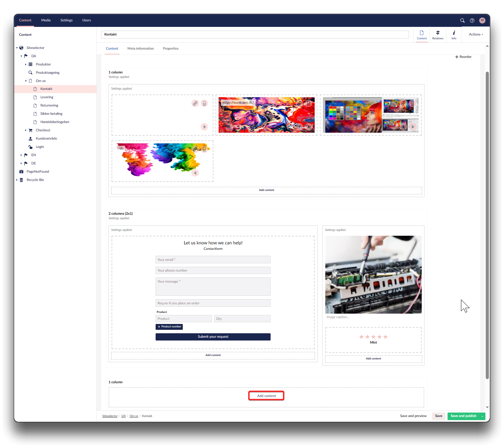The image size is (504, 447).
Task: Select the printer repair image thumbnail
Action: pos(373,274)
